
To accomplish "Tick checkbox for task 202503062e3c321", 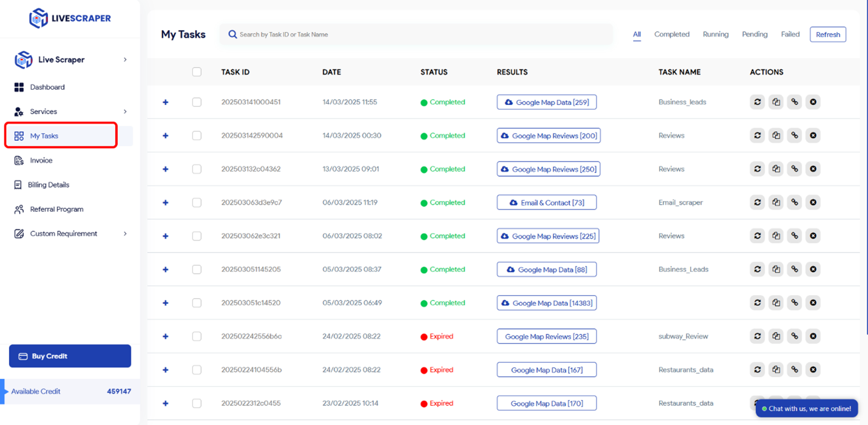I will point(197,236).
